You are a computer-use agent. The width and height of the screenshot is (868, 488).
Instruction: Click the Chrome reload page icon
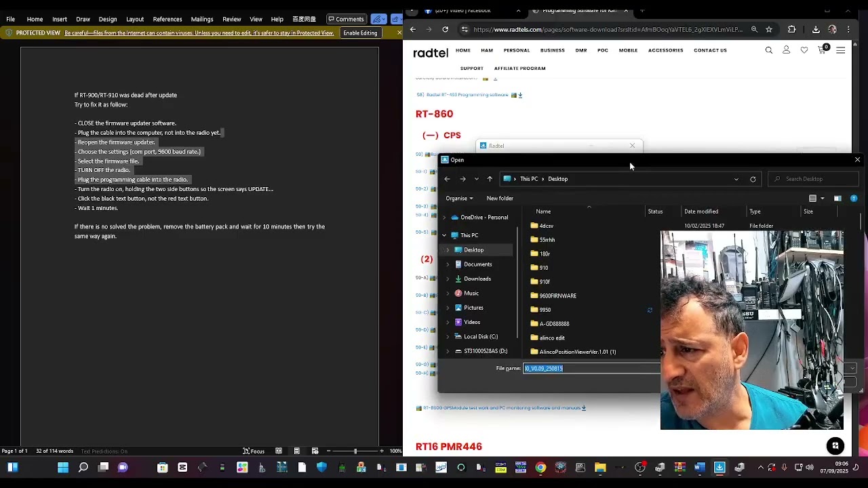[445, 29]
